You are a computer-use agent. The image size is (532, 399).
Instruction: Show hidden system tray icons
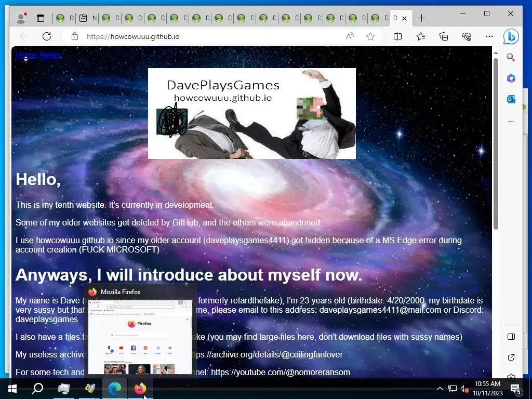pos(440,389)
